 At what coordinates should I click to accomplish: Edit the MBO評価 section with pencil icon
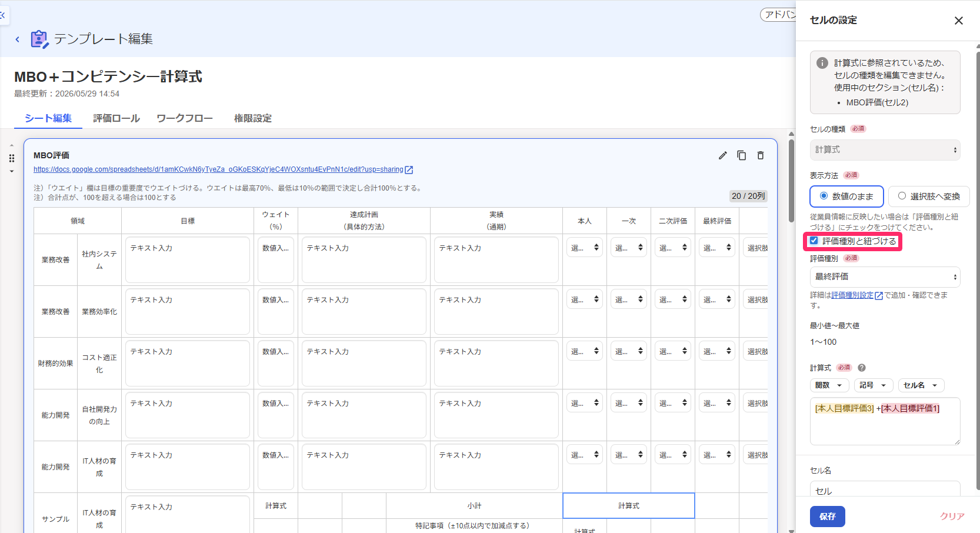point(723,155)
